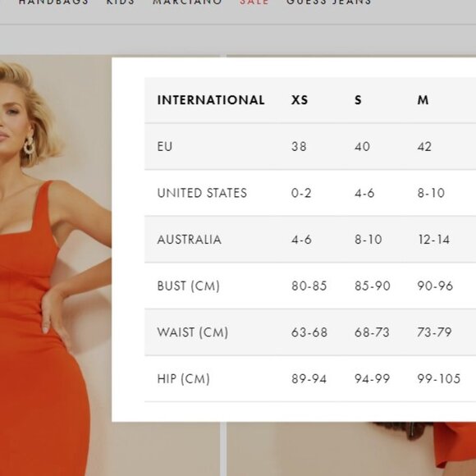Click bust value 85-90

point(372,286)
